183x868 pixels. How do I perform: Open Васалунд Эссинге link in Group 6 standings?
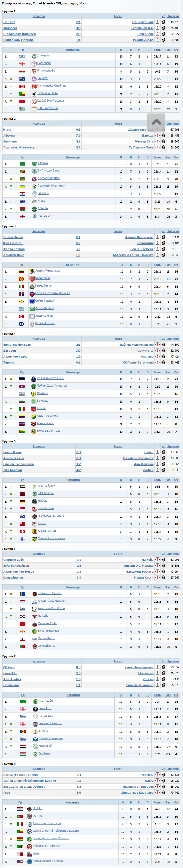[49, 593]
